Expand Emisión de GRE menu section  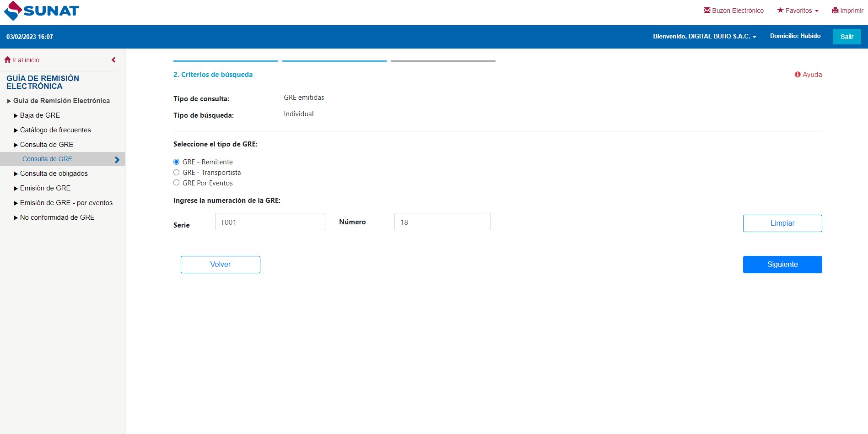(45, 188)
